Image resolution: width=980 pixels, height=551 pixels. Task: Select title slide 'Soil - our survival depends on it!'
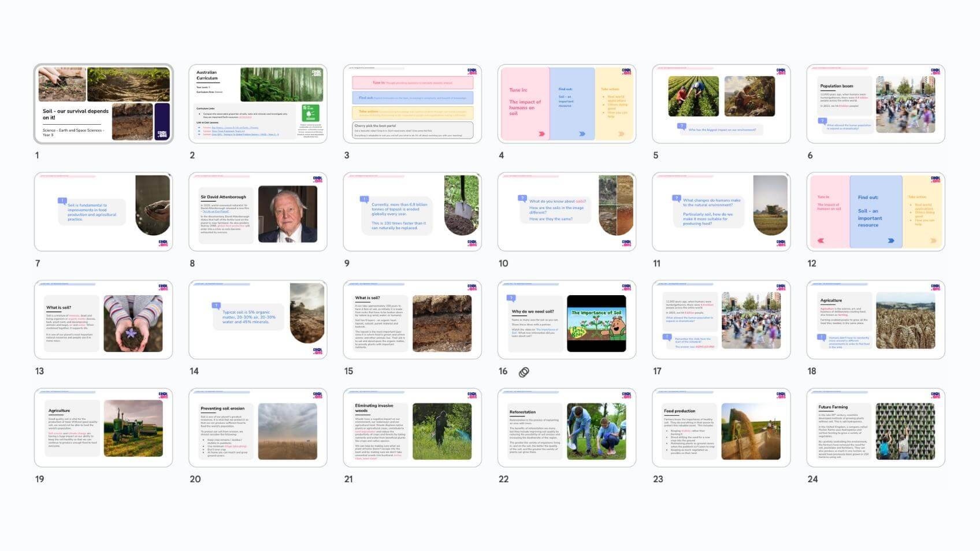[103, 104]
